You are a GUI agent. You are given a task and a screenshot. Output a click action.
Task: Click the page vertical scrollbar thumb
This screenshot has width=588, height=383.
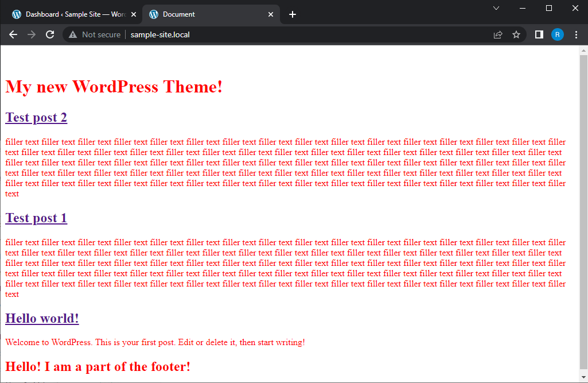[583, 212]
